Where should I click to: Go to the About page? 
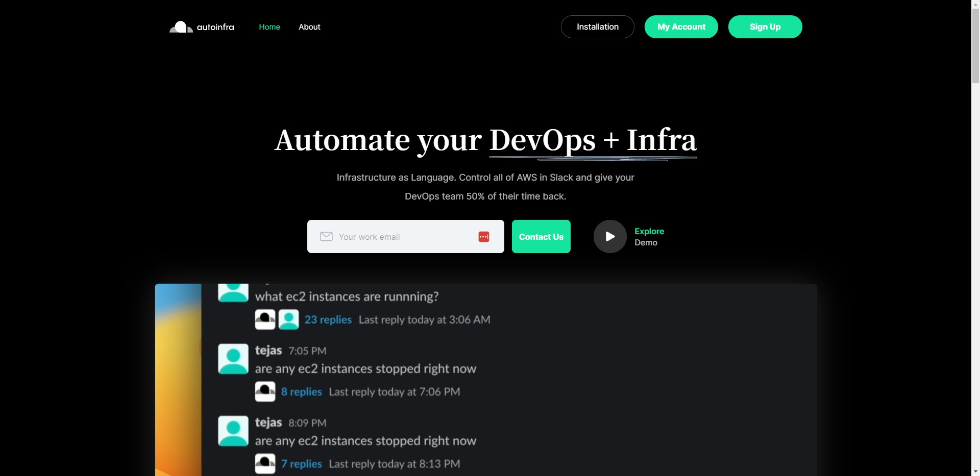309,27
